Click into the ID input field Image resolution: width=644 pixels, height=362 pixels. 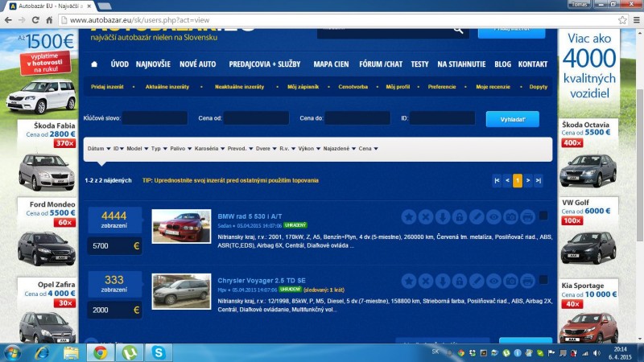point(442,118)
